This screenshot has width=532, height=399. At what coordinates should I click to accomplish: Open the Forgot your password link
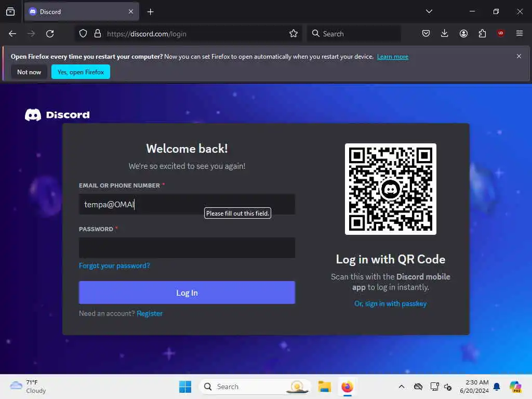pyautogui.click(x=114, y=265)
